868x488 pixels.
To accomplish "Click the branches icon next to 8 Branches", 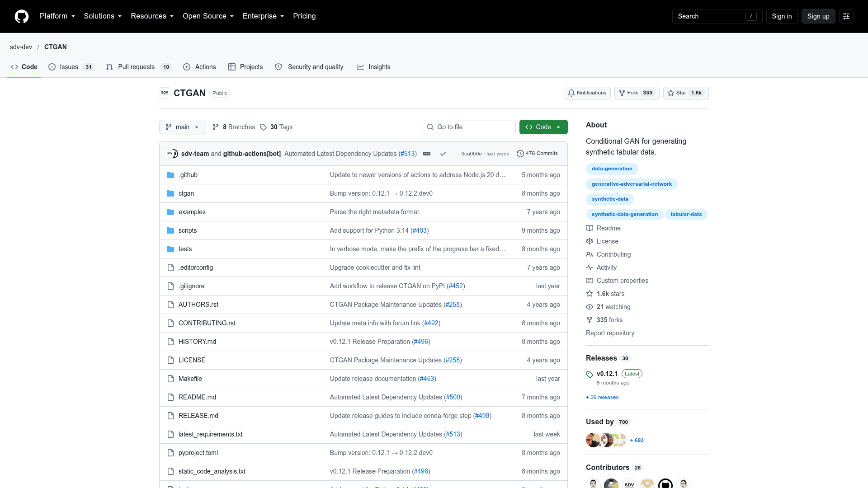I will pyautogui.click(x=216, y=127).
